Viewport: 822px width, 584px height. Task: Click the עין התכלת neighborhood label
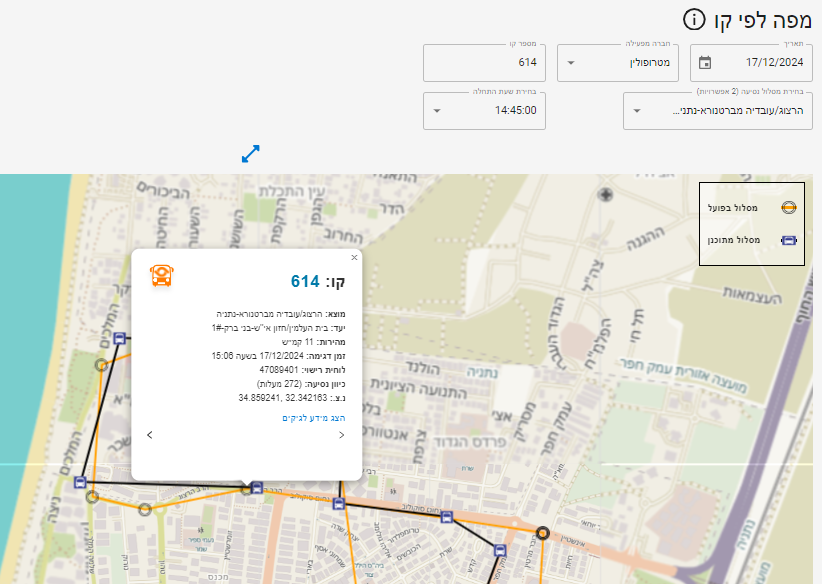(291, 192)
